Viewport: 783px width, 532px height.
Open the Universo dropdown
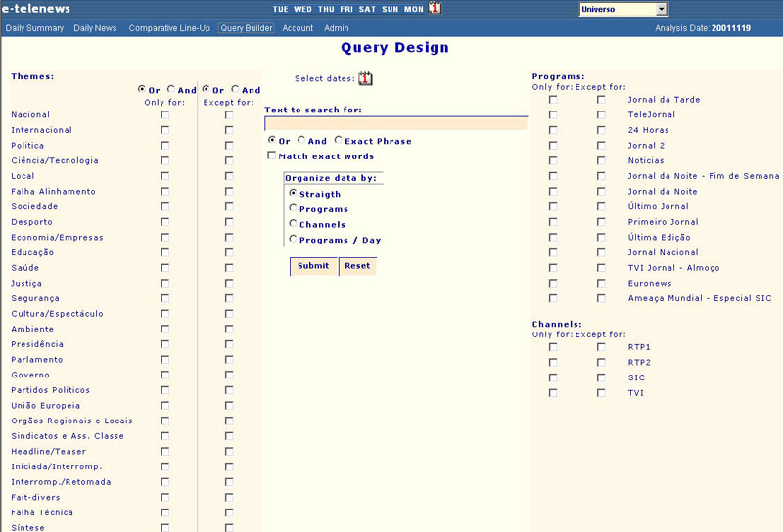[623, 9]
